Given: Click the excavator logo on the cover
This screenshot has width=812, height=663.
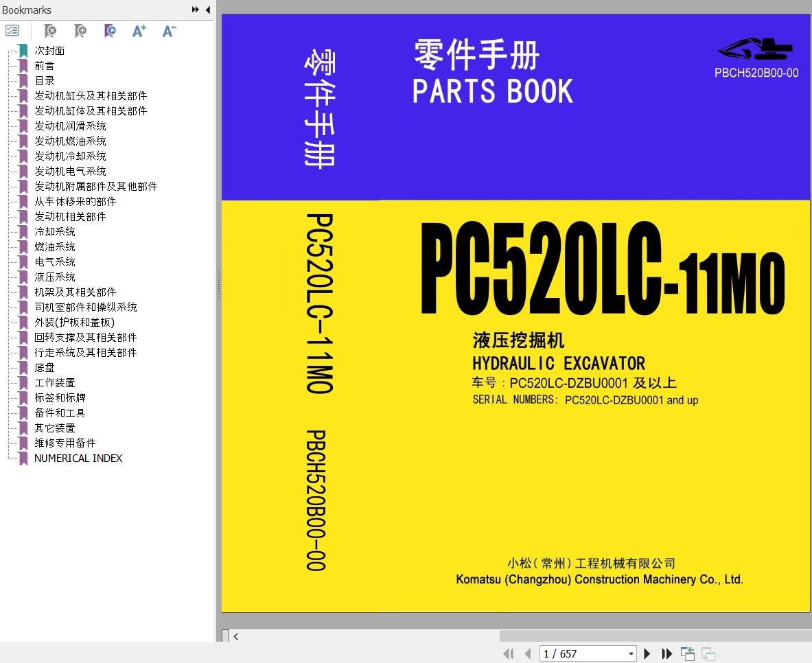Looking at the screenshot, I should (x=756, y=49).
